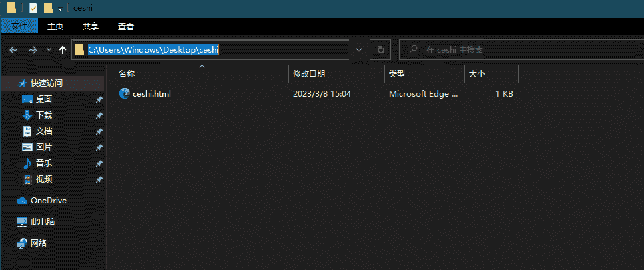Open quick access toolbar customize dropdown
The image size is (644, 270).
coord(60,9)
